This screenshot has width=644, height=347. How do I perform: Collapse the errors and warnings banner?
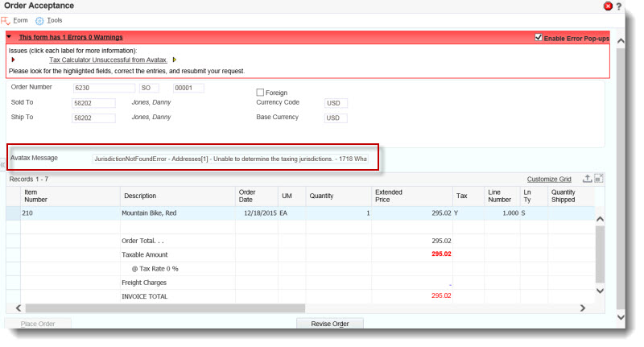[x=9, y=37]
